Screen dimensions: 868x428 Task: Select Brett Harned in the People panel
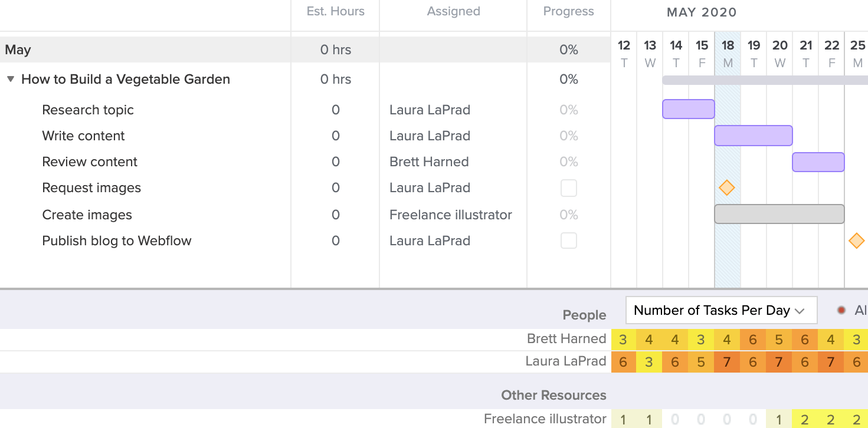[x=566, y=339]
